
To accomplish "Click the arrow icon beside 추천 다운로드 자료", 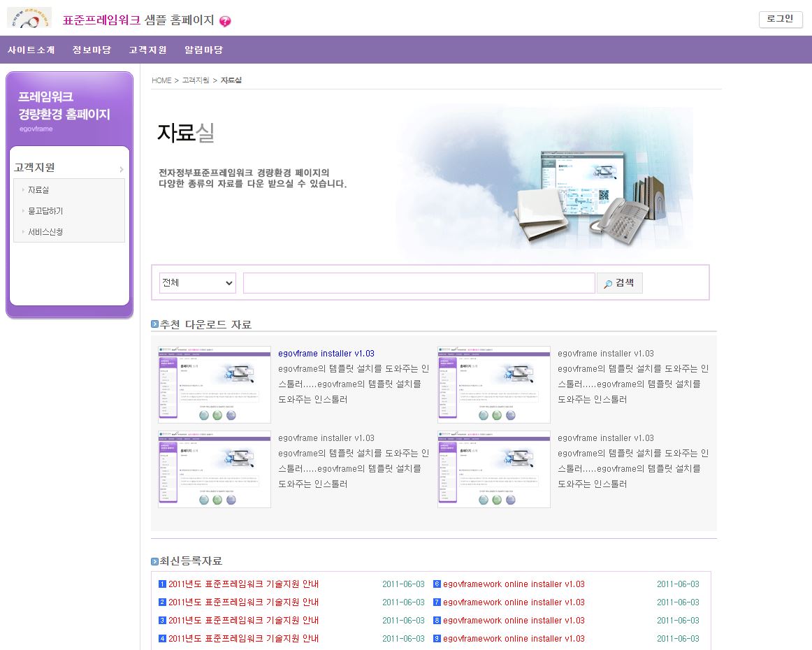I will click(x=155, y=324).
